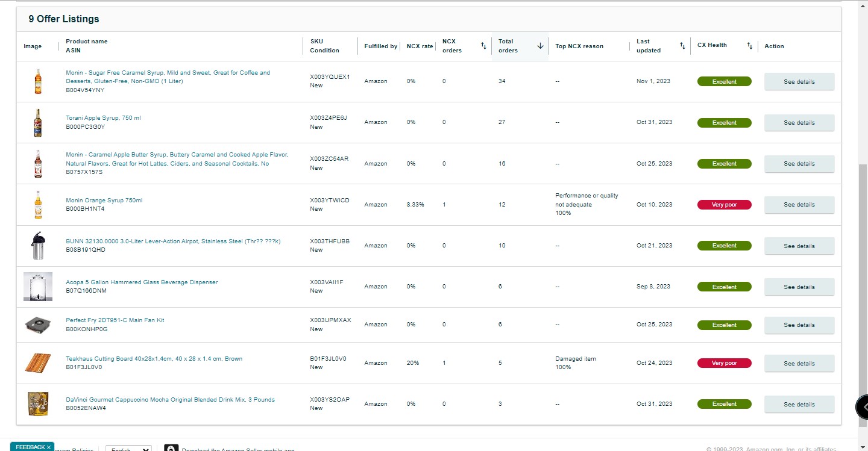Screen dimensions: 868x451
Task: Select SKU X003YQUEX1
Action: click(330, 77)
